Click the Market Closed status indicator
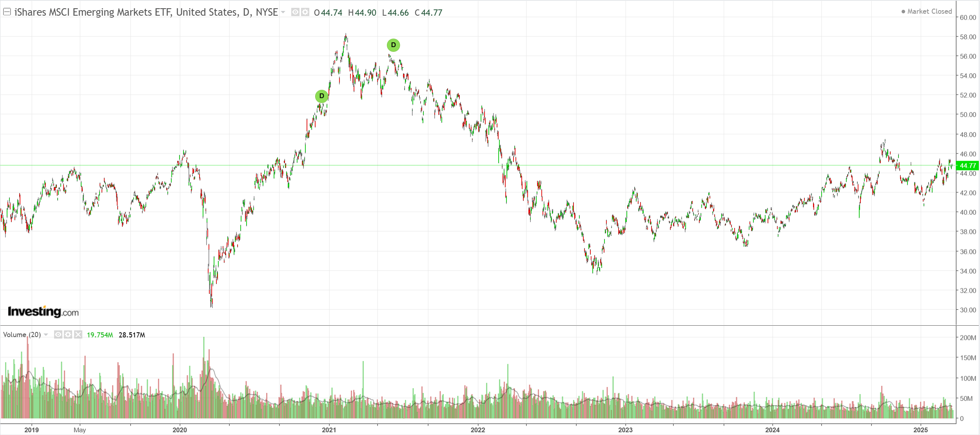The height and width of the screenshot is (435, 980). tap(927, 11)
